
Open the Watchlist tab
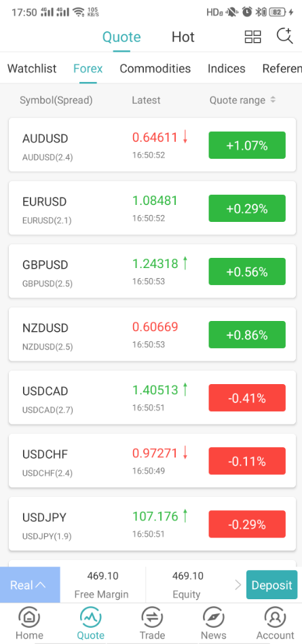click(32, 68)
